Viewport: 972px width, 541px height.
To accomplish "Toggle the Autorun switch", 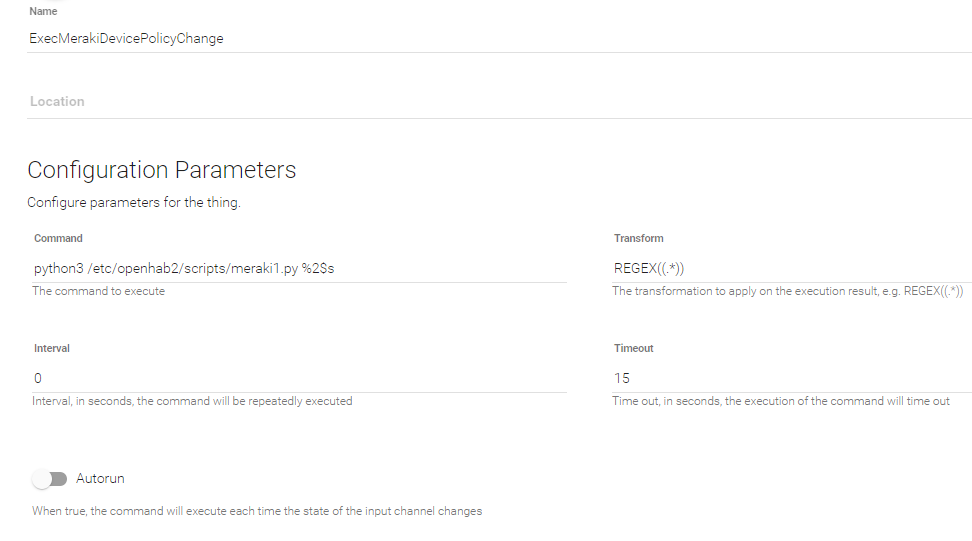I will click(49, 479).
